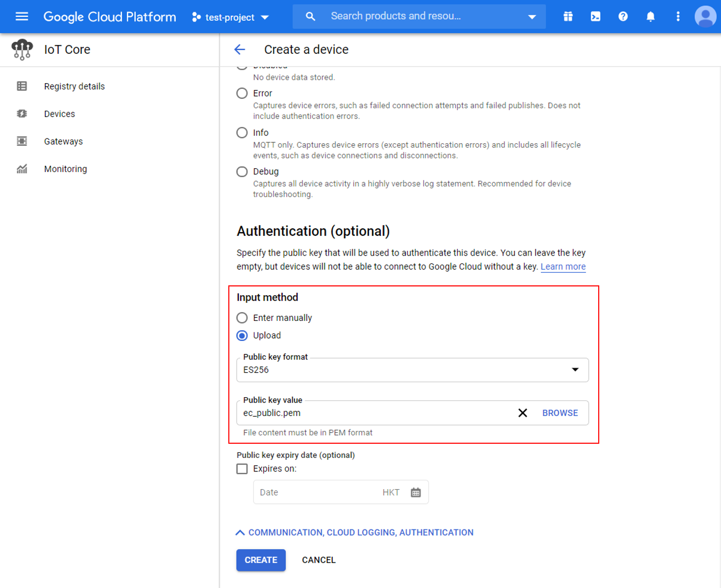Open the three-dot settings menu

coord(678,17)
